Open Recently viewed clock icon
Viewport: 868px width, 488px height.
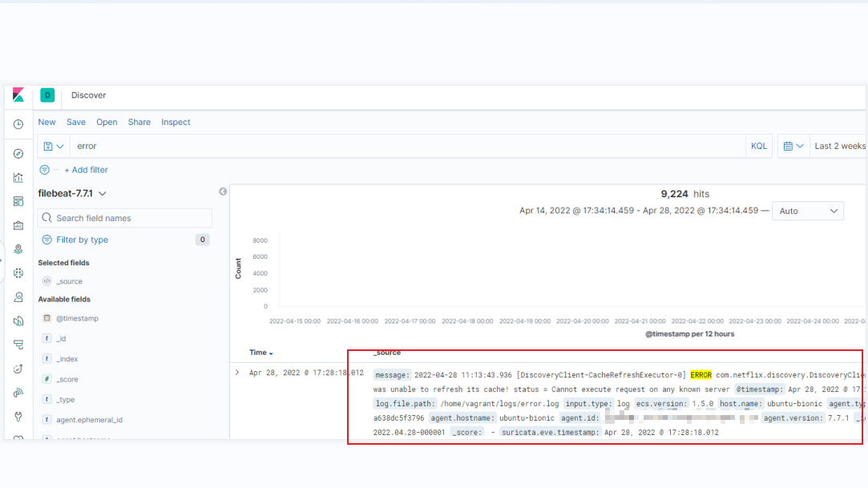(x=18, y=124)
